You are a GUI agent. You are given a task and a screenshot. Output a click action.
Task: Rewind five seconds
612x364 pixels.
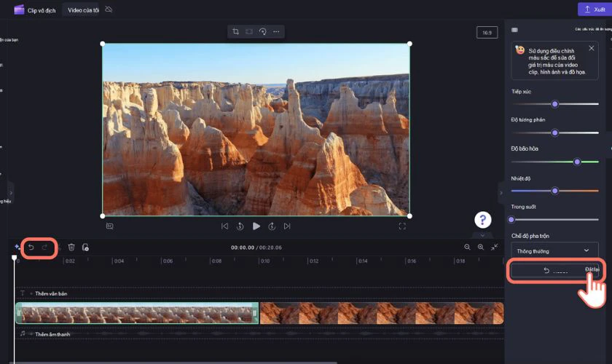(x=240, y=226)
